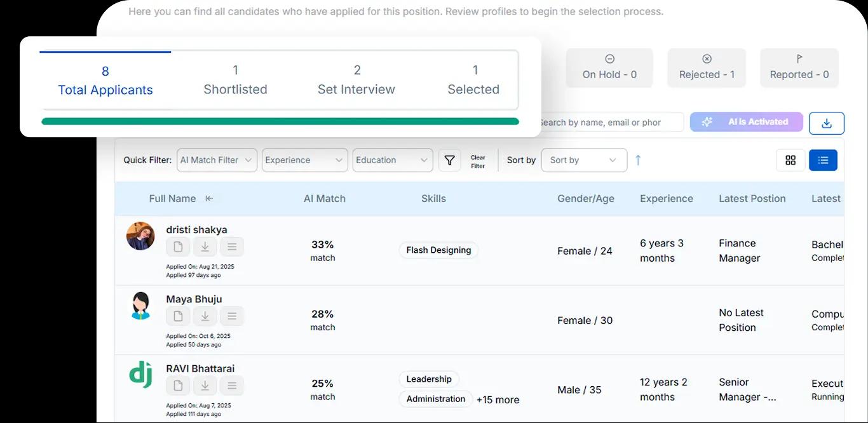Open the actions menu for RAVI Bhattarai
The width and height of the screenshot is (868, 423).
pos(231,385)
